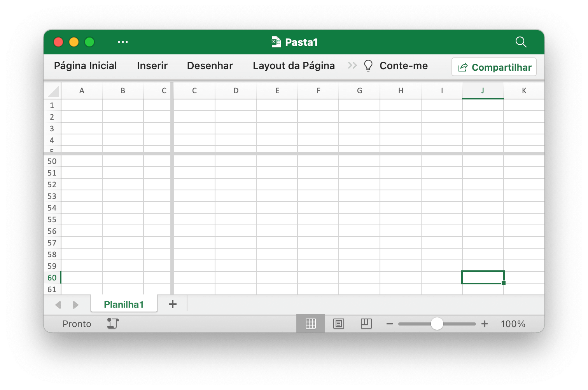Click the vertical freeze pane split bar
The image size is (588, 390).
click(x=172, y=188)
